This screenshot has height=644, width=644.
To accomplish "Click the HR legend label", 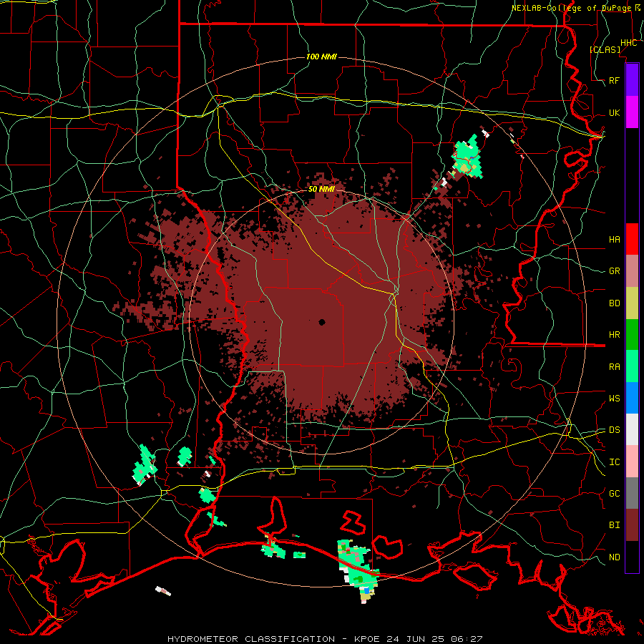I will (x=614, y=334).
